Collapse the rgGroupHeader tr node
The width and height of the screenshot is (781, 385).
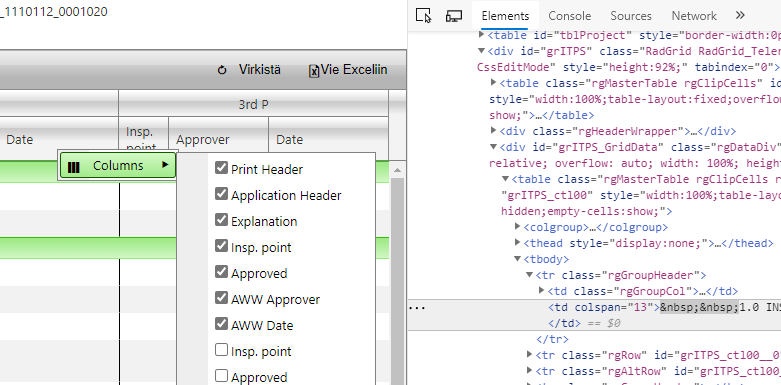pyautogui.click(x=529, y=275)
